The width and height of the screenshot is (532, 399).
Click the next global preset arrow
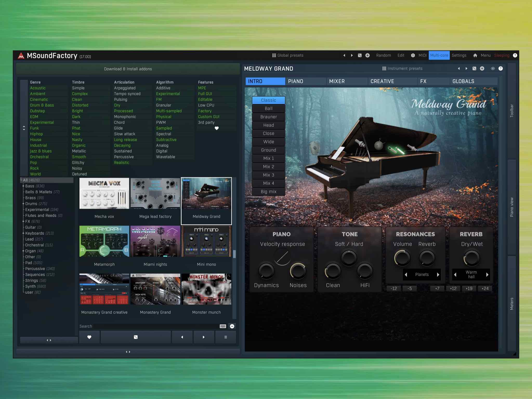tap(352, 55)
